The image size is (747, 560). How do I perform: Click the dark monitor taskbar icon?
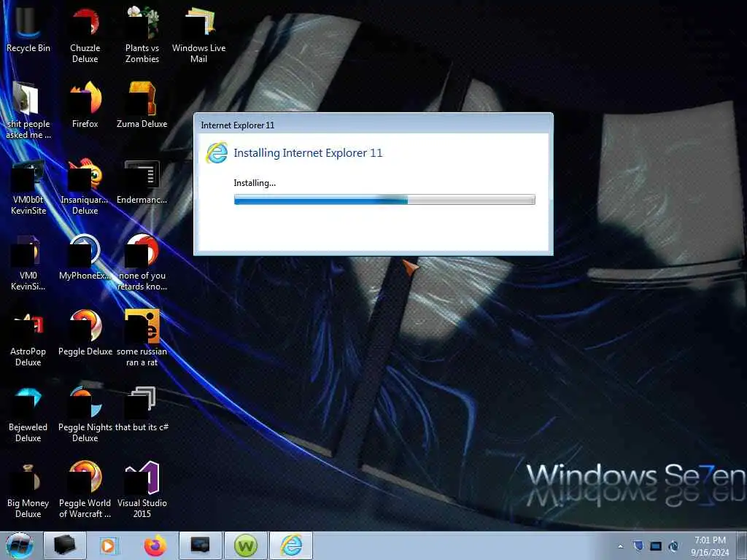[x=200, y=545]
